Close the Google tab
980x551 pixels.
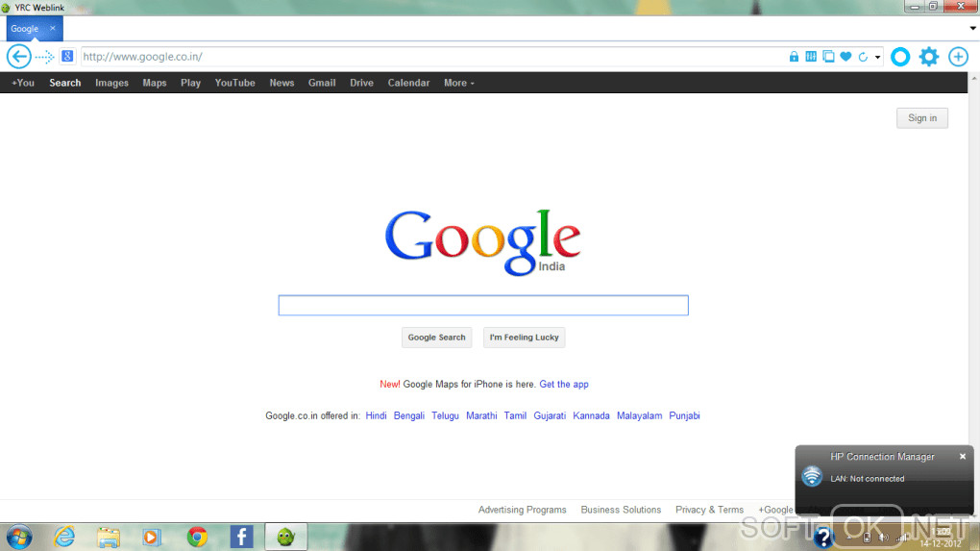(53, 28)
